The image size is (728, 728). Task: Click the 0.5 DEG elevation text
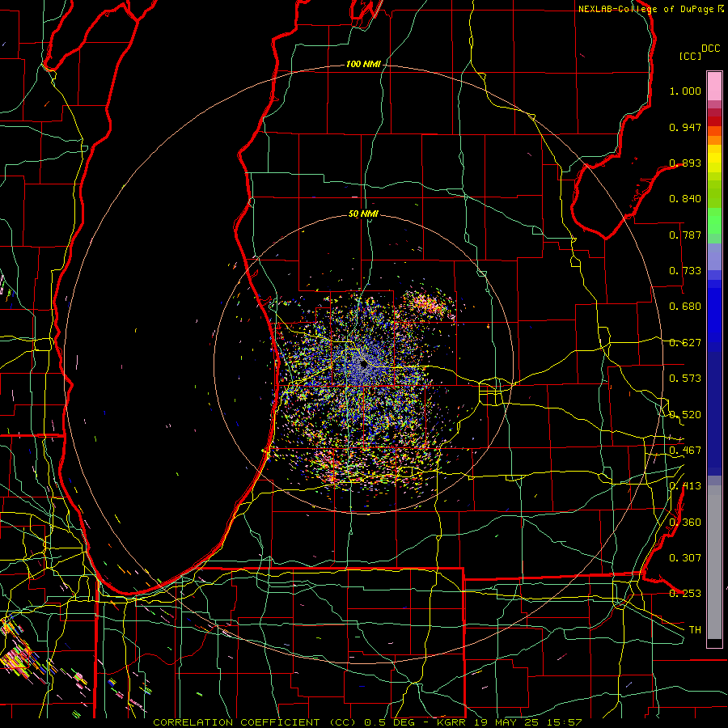coord(389,722)
